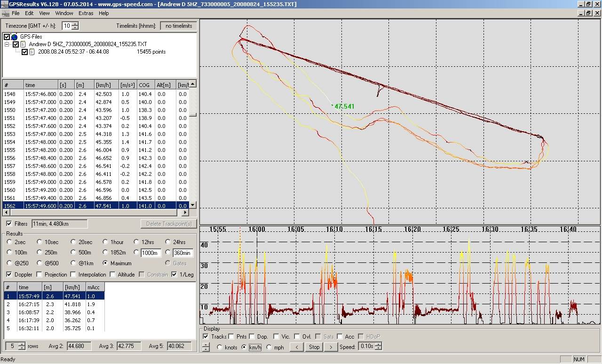Increase the timezone spinner value
This screenshot has width=602, height=364.
pyautogui.click(x=75, y=24)
